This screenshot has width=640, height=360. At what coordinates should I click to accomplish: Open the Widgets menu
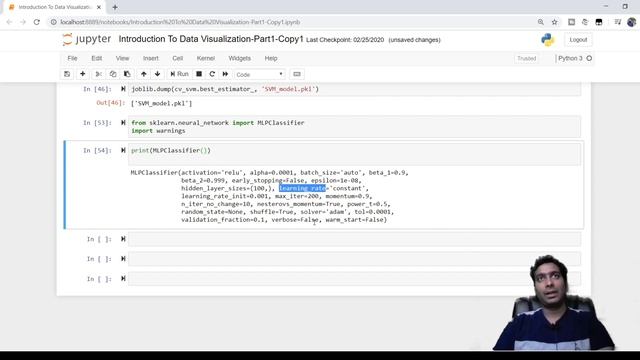click(x=240, y=58)
